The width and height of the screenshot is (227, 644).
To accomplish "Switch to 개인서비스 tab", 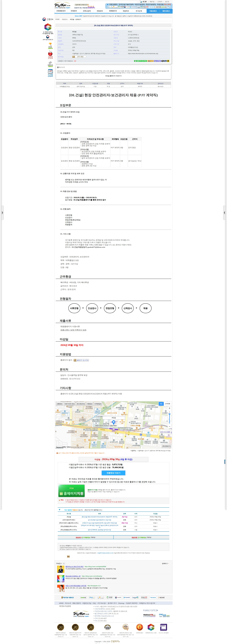I will (166, 11).
